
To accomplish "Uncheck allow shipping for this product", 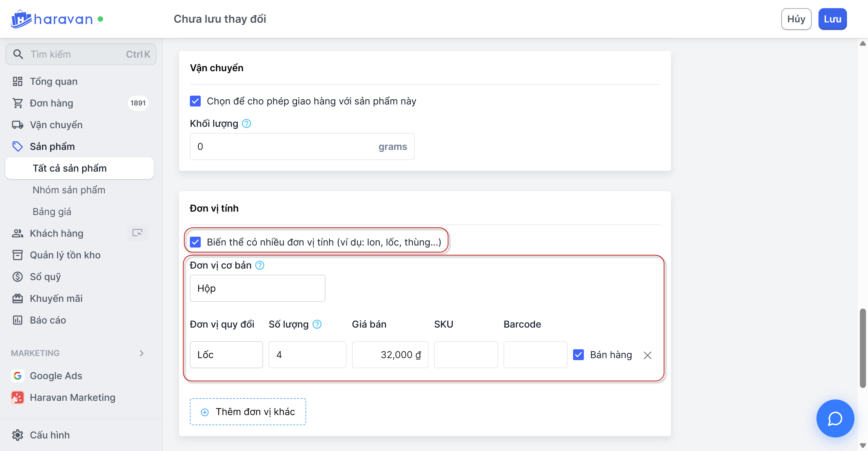I will click(x=195, y=101).
